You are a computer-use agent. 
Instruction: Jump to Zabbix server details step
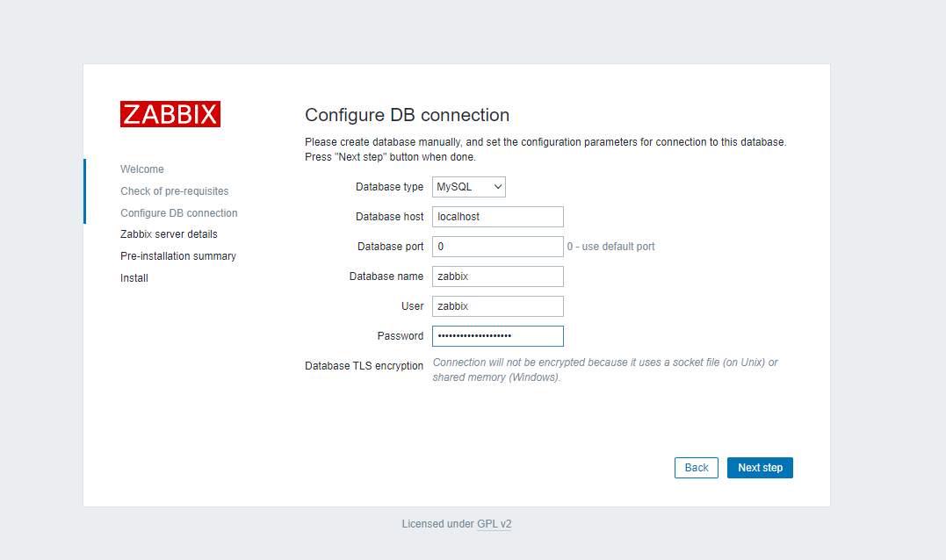click(x=169, y=234)
